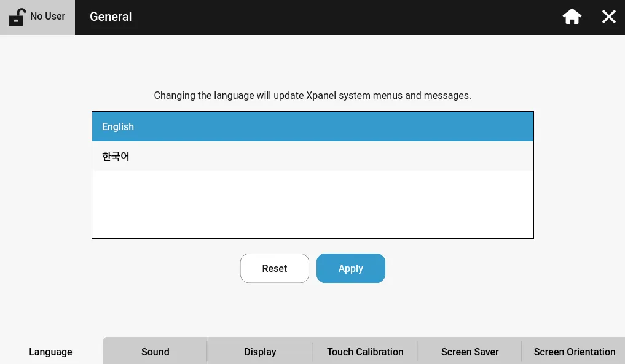Screen dimensions: 625x364
Task: Click the No User login label
Action: click(48, 17)
